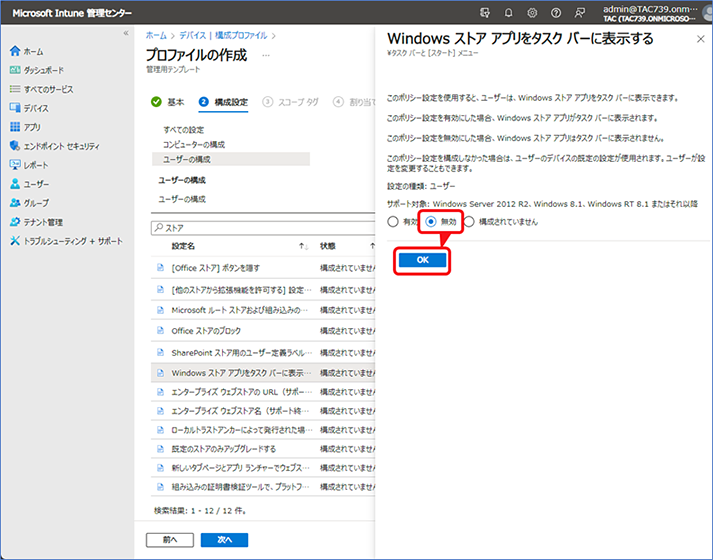This screenshot has width=713, height=560.
Task: Open the ローカルトラストアンカーによって発行された setting
Action: coord(241,430)
